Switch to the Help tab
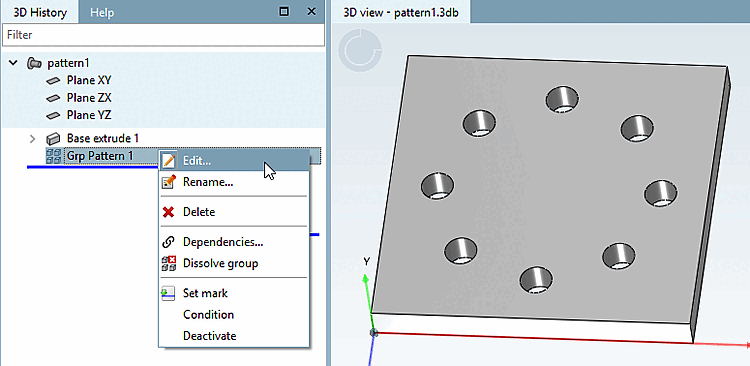This screenshot has height=366, width=750. pyautogui.click(x=102, y=12)
